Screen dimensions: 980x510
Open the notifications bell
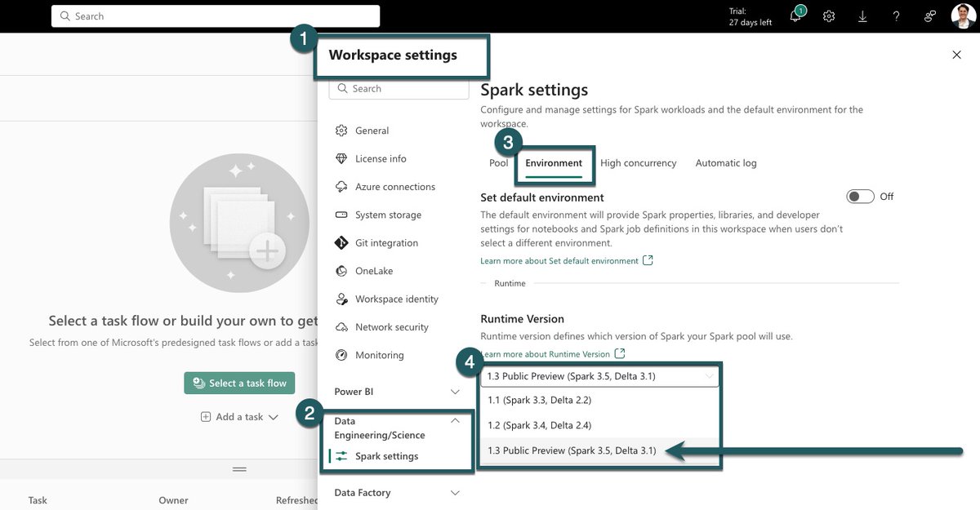pos(795,16)
